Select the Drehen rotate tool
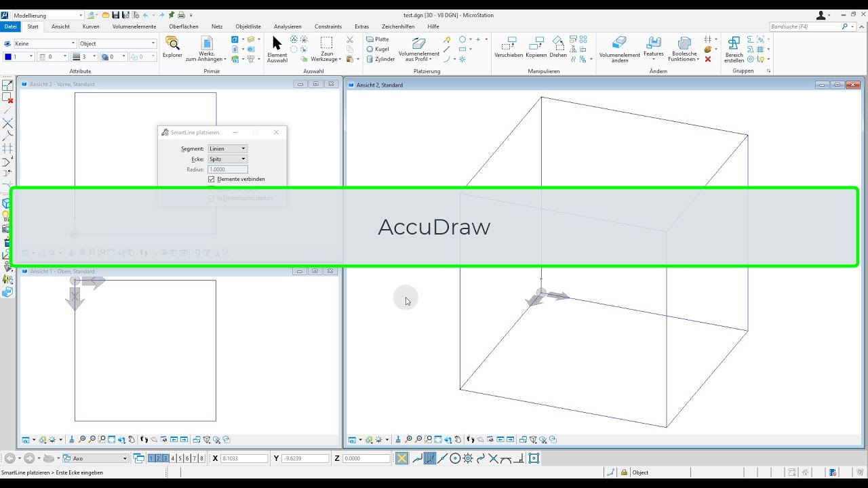 [x=558, y=47]
